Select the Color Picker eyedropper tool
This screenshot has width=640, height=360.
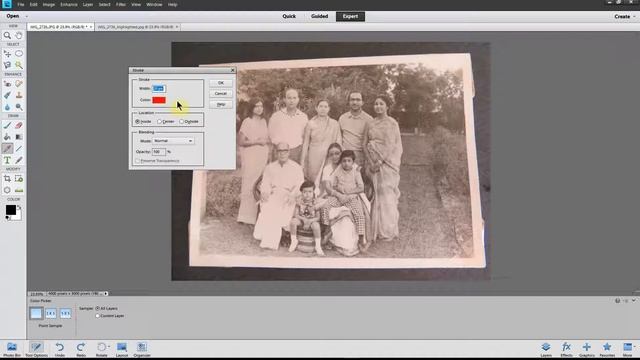point(7,149)
